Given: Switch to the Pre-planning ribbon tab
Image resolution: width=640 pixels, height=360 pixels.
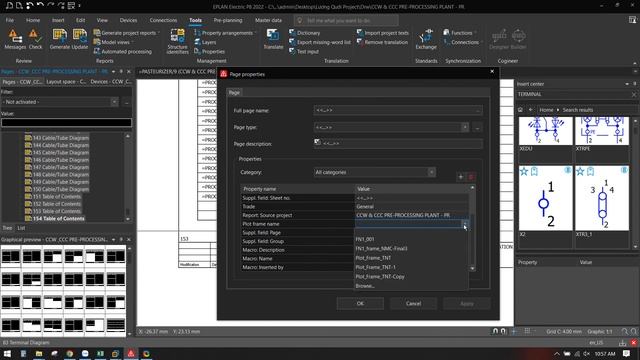Looking at the screenshot, I should click(228, 20).
